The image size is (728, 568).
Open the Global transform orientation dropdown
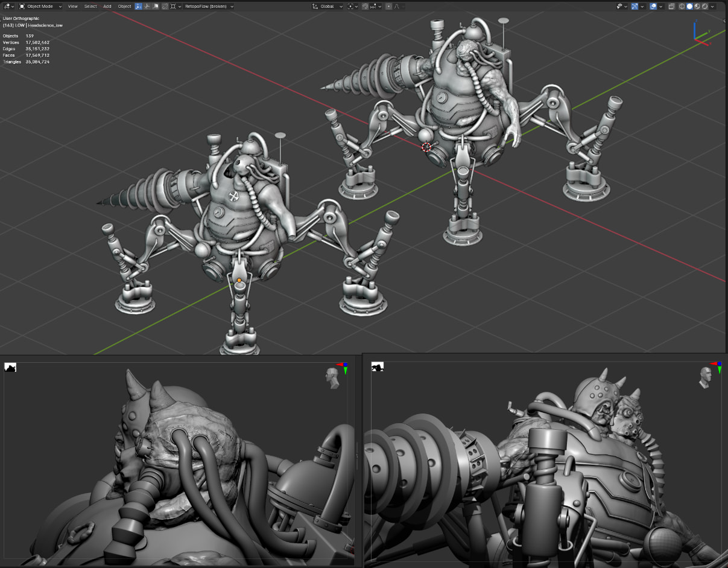coord(328,6)
